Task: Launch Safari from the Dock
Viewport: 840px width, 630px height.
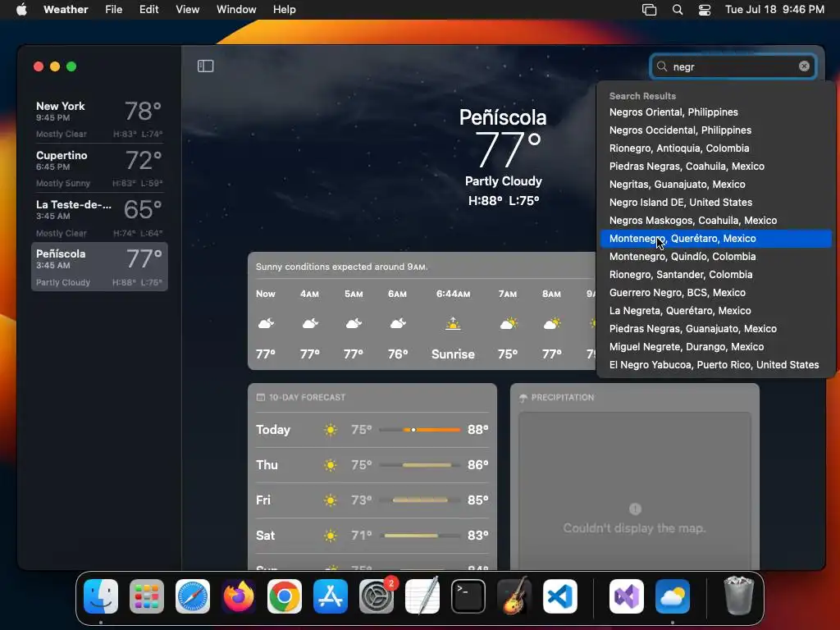Action: [x=193, y=596]
